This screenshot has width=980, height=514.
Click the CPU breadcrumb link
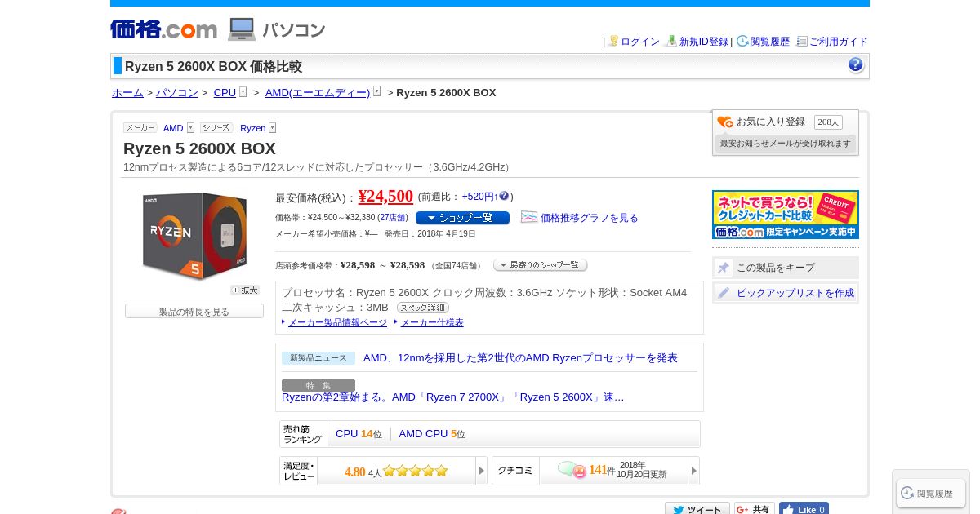click(x=225, y=92)
